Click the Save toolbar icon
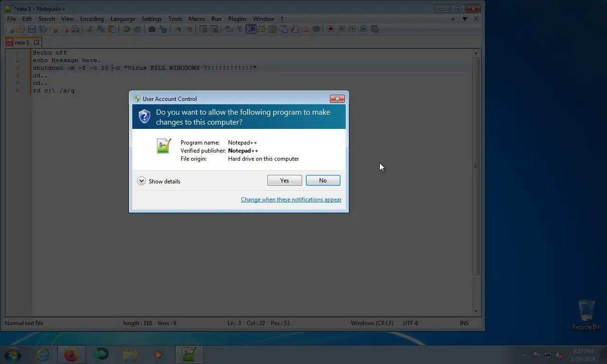607x364 pixels. click(x=32, y=29)
